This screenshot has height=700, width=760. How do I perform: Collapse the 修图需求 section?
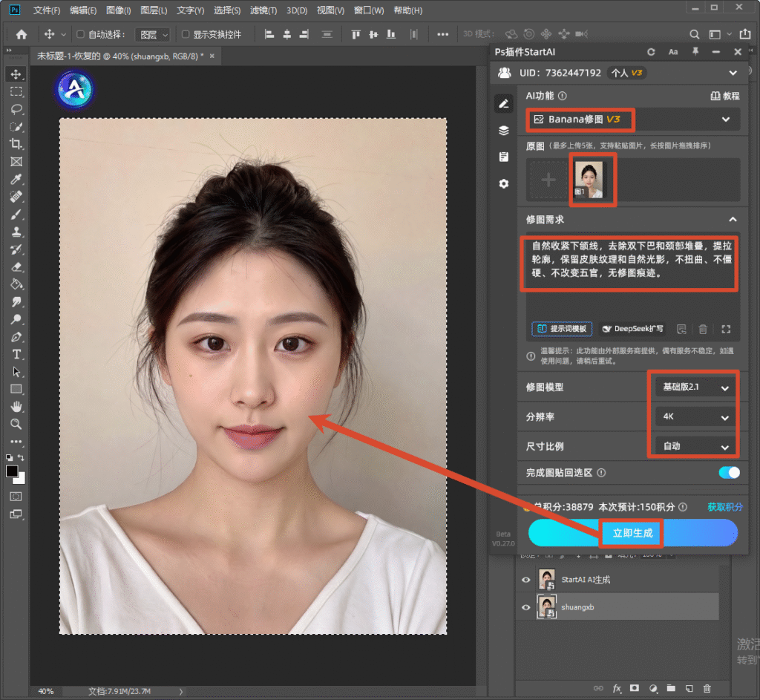tap(733, 220)
